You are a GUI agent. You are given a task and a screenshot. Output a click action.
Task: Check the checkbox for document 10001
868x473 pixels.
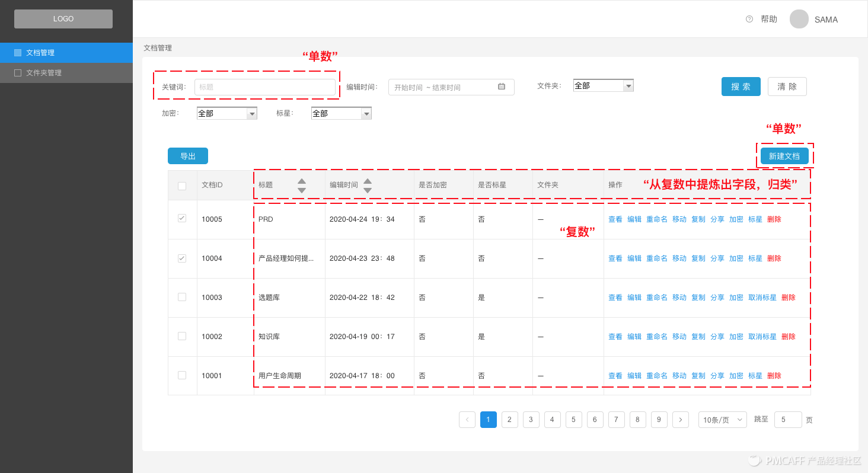tap(182, 375)
